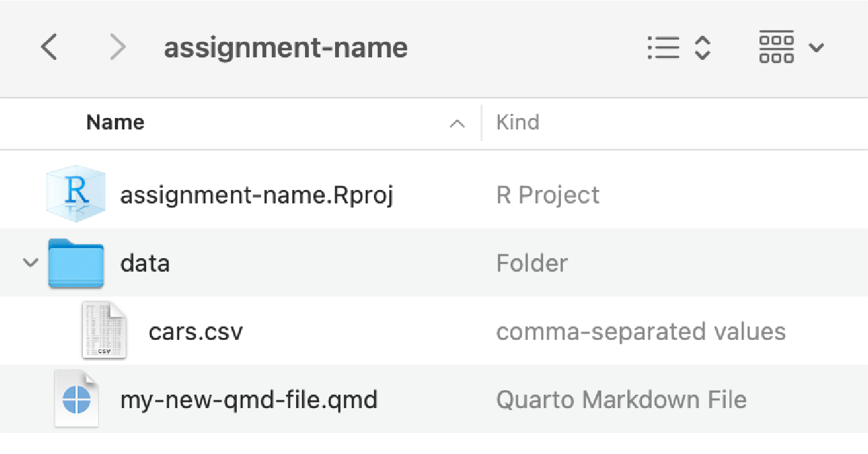
Task: Open dropdown chevron next to grouping icon
Action: click(816, 48)
